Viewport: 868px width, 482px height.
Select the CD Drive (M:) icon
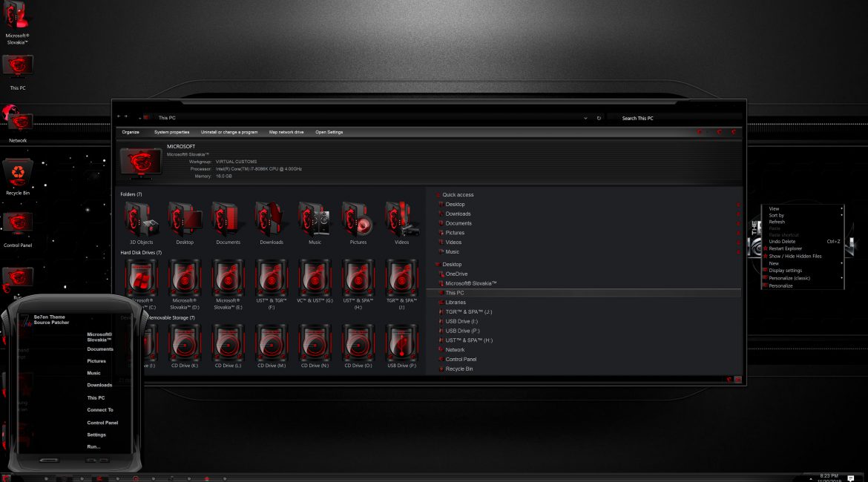[272, 343]
